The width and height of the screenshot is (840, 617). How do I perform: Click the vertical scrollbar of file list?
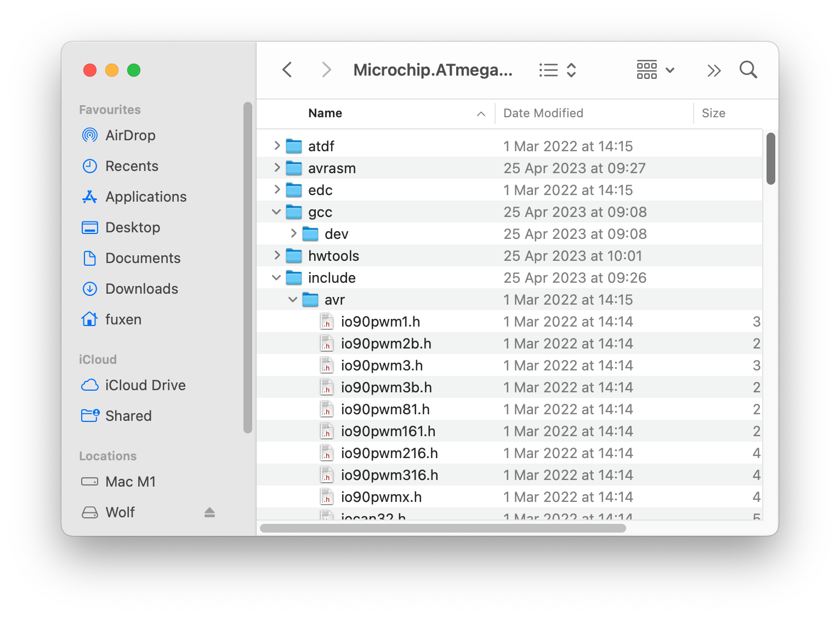pyautogui.click(x=771, y=158)
